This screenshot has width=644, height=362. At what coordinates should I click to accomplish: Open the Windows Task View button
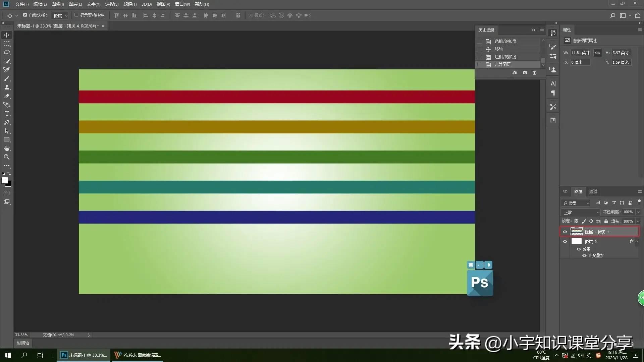click(40, 355)
